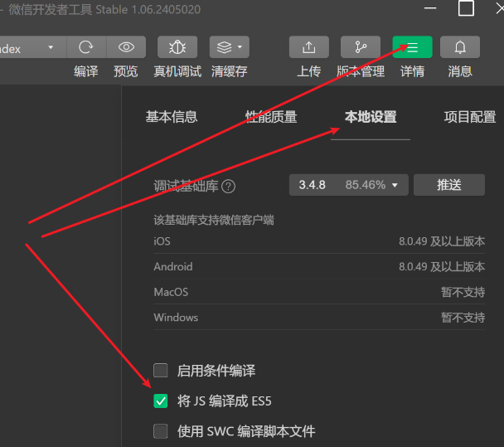Viewport: 504px width, 447px height.
Task: Toggle the green details panel icon
Action: point(412,47)
